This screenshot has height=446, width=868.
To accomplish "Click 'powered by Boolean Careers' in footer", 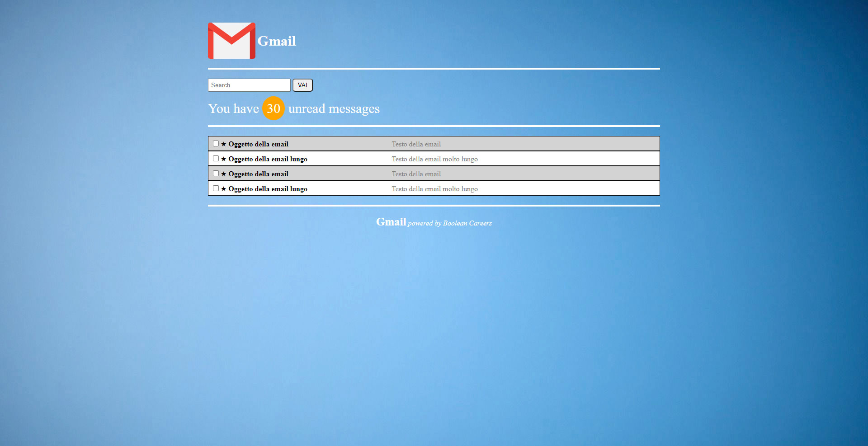I will tap(450, 223).
